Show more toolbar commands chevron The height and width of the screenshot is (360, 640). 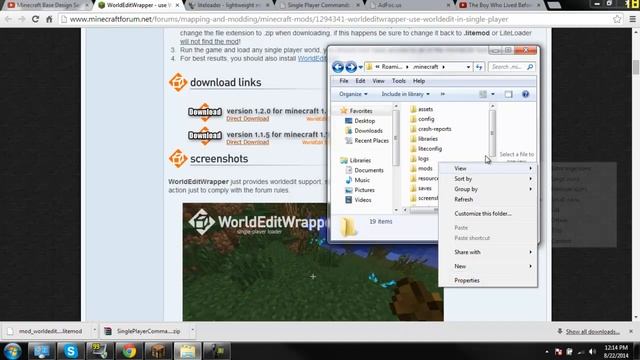pyautogui.click(x=443, y=94)
